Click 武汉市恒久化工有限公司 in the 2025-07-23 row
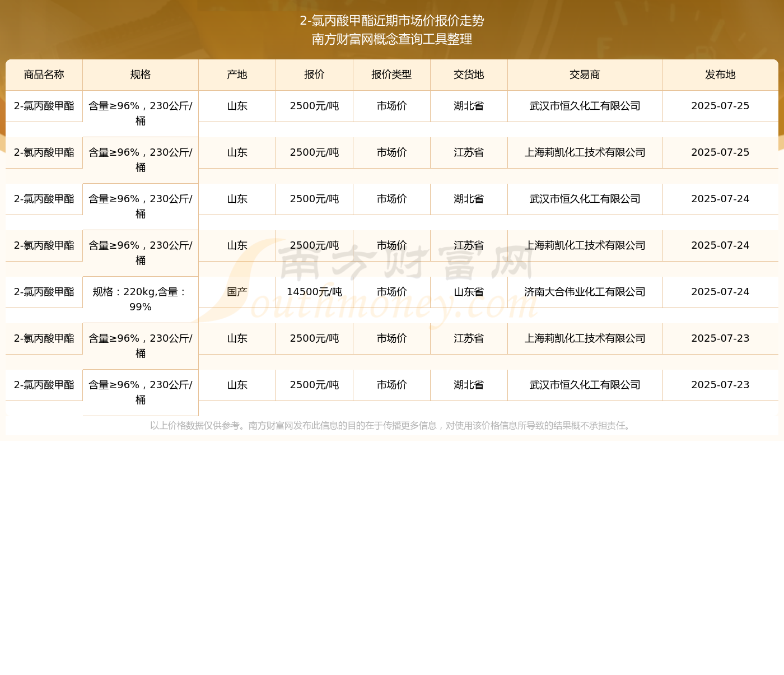Screen dimensions: 784x675 click(585, 385)
